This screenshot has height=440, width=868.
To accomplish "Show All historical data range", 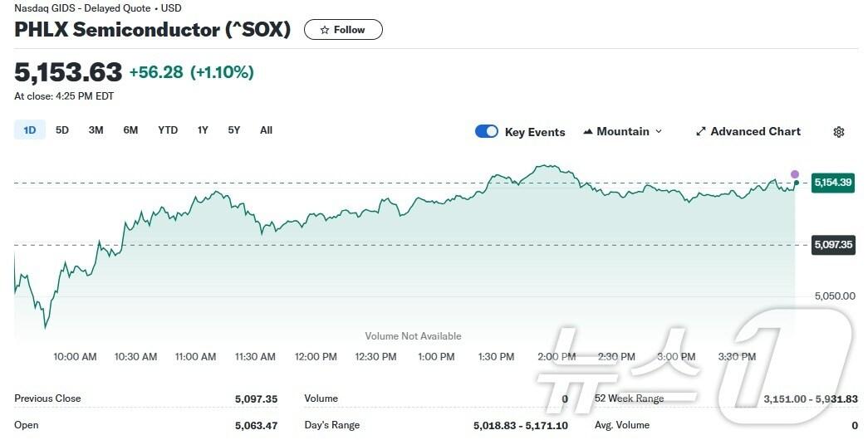I will [266, 130].
